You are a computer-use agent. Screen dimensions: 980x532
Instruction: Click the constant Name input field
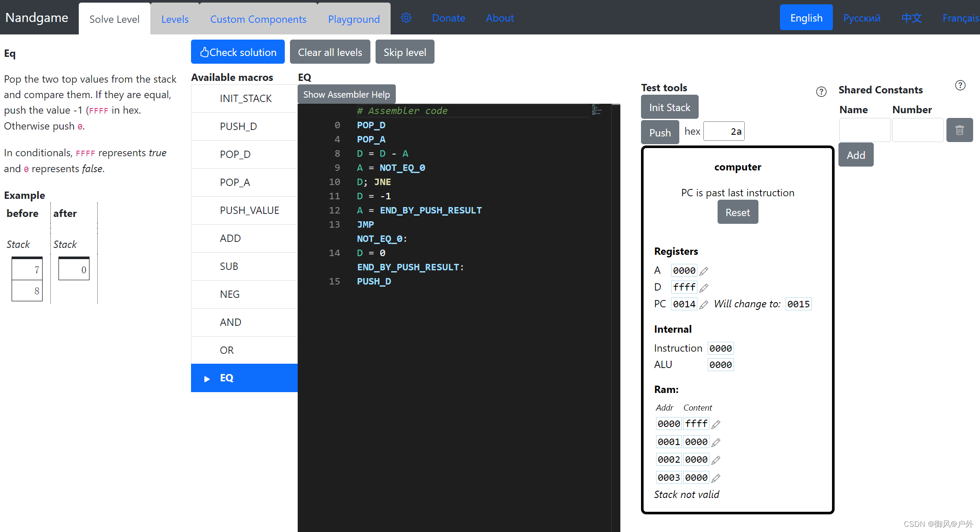(x=865, y=130)
